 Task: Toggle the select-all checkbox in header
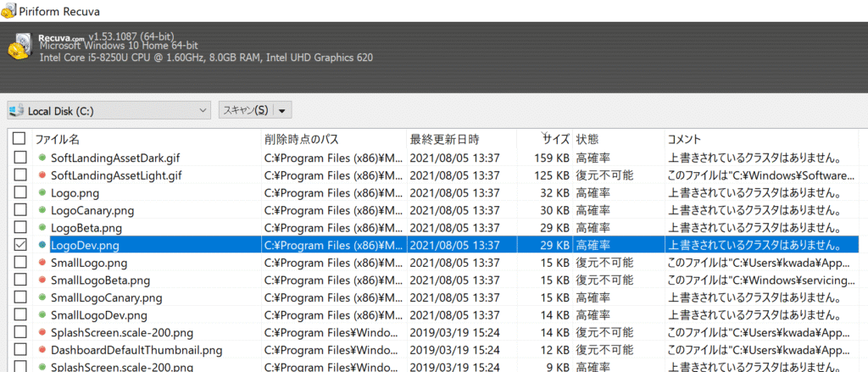pos(19,139)
